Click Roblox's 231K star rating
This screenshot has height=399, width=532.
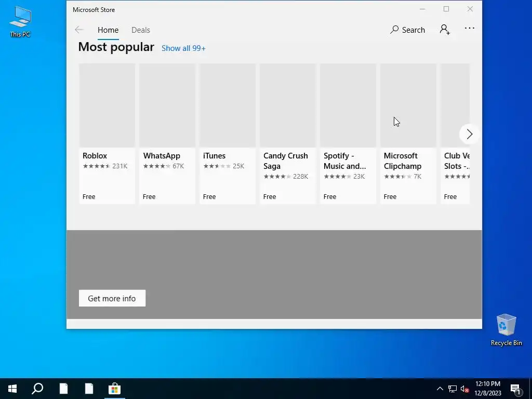[x=105, y=166]
